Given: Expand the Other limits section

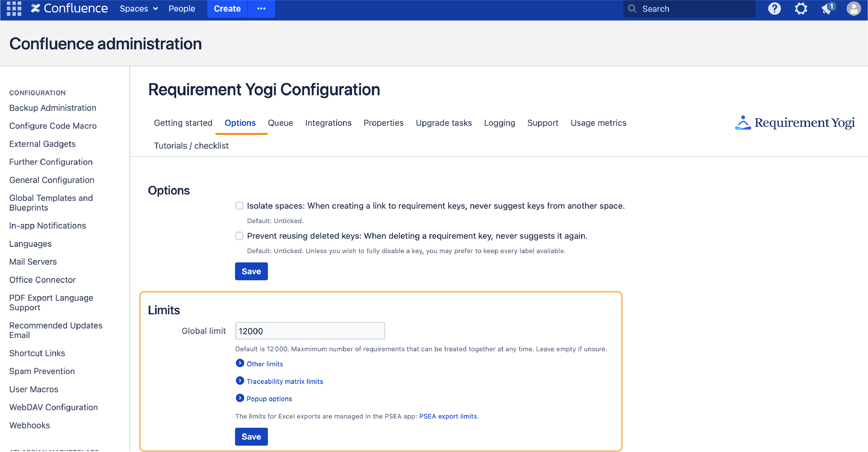Looking at the screenshot, I should (x=264, y=364).
